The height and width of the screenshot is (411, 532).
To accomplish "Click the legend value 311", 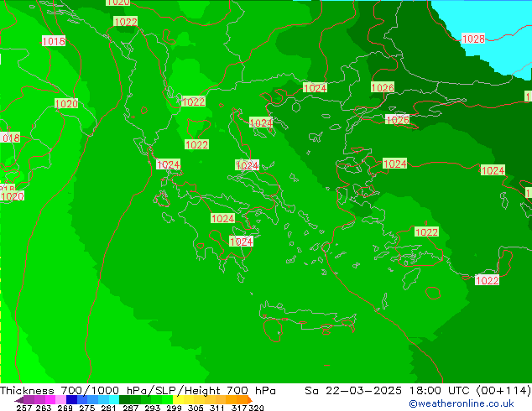I will [217, 408].
